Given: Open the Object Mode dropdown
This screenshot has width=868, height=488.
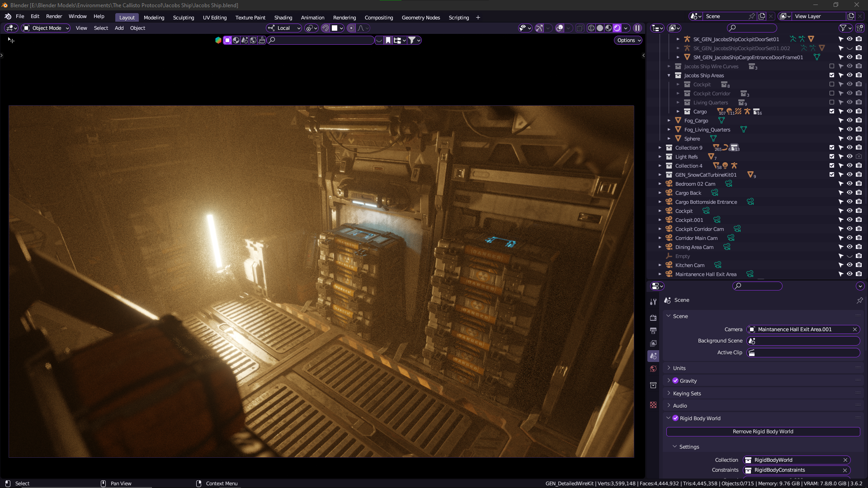Looking at the screenshot, I should pyautogui.click(x=46, y=28).
